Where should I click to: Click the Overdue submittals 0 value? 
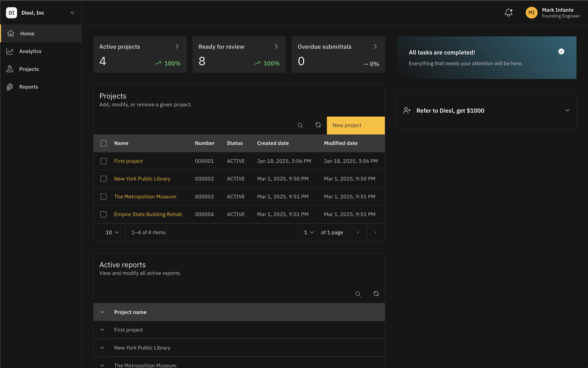click(301, 61)
